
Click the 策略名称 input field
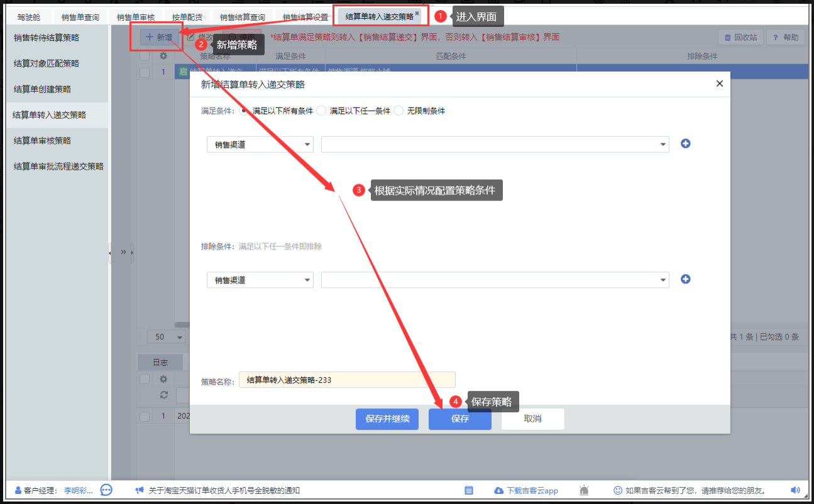click(x=347, y=380)
